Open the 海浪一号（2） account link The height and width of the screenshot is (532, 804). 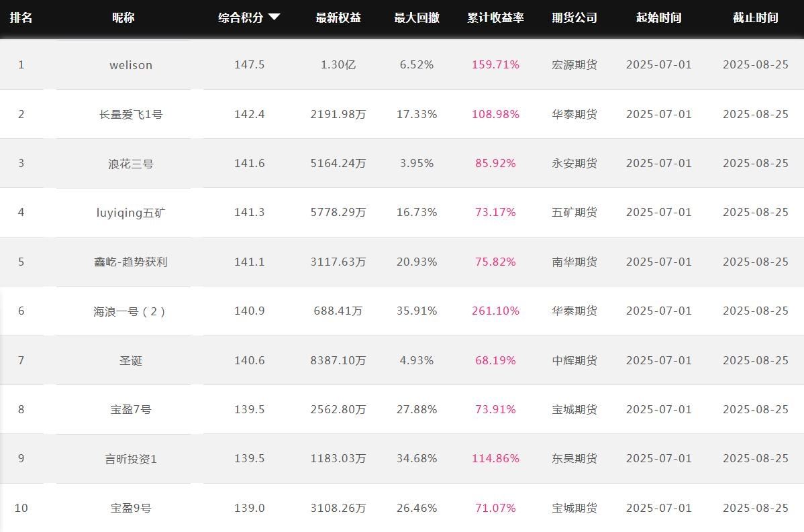[131, 311]
